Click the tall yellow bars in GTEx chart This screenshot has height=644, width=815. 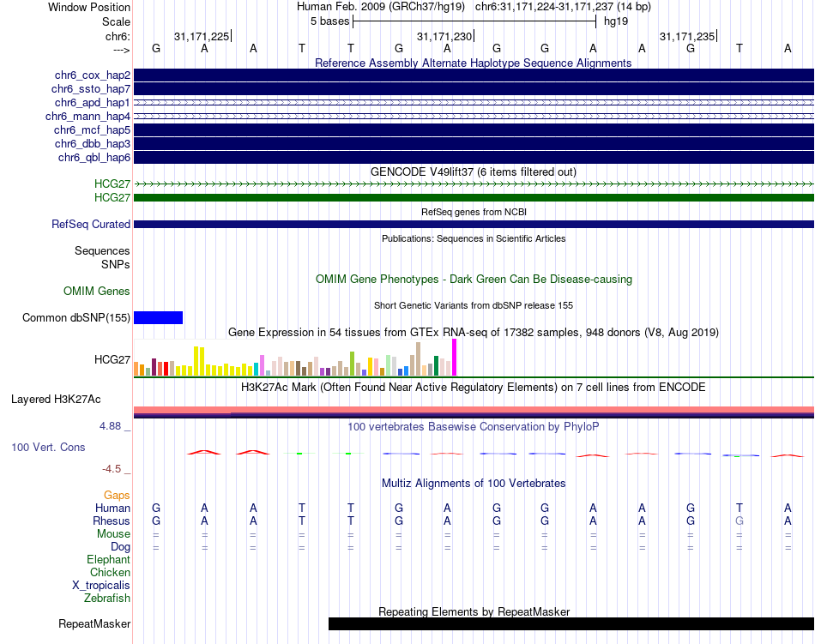pyautogui.click(x=199, y=361)
